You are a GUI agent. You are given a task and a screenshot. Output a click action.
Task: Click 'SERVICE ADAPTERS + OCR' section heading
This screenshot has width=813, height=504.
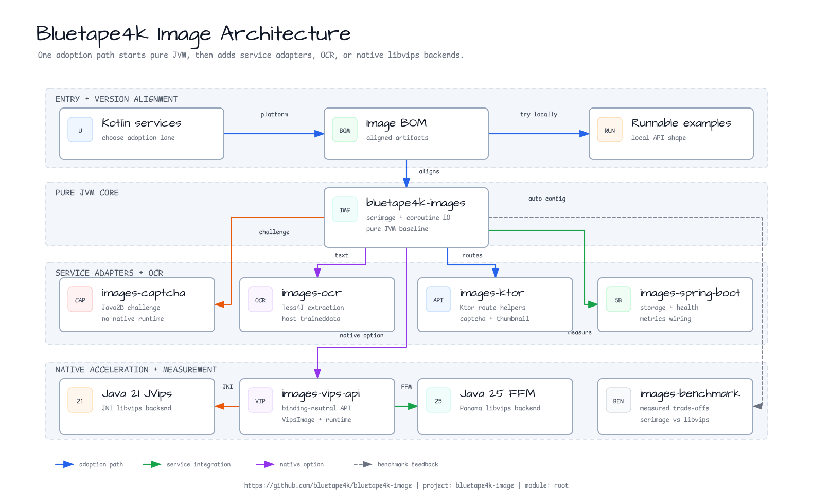click(x=109, y=273)
